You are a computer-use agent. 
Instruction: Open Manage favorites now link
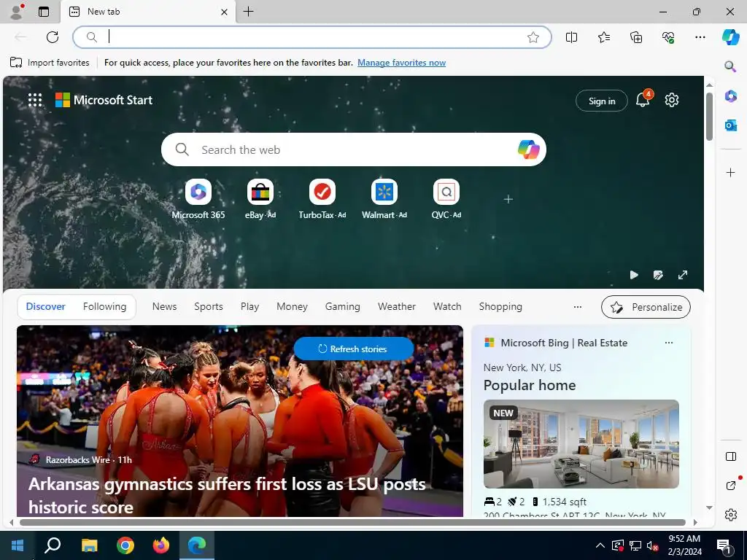coord(402,63)
